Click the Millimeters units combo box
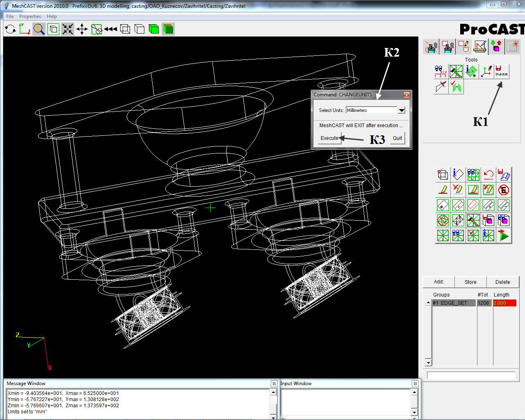Screen dimensions: 525x420 tap(371, 110)
